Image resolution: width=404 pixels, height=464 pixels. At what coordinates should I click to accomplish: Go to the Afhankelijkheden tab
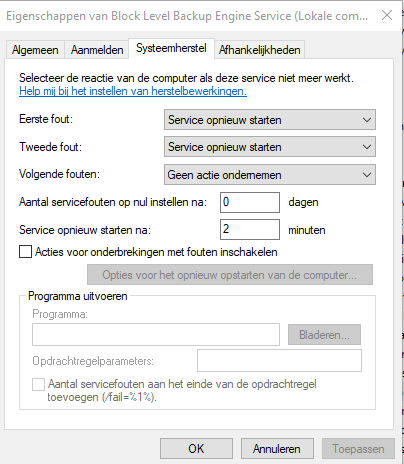(x=260, y=50)
